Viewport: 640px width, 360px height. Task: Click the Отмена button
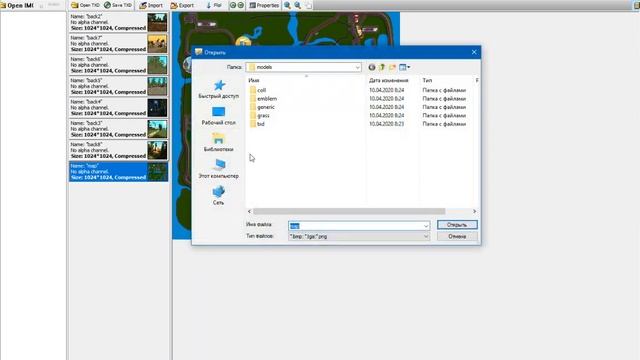tap(457, 236)
